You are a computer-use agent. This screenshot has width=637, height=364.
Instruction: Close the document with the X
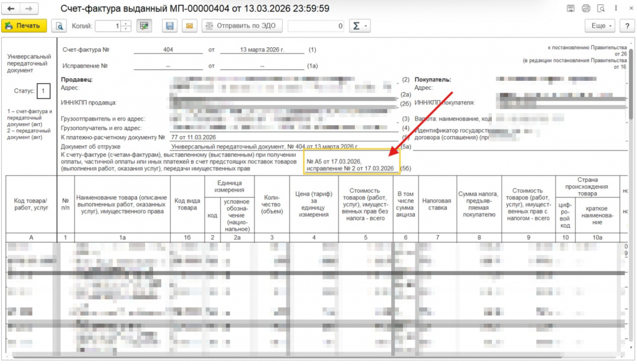(631, 8)
